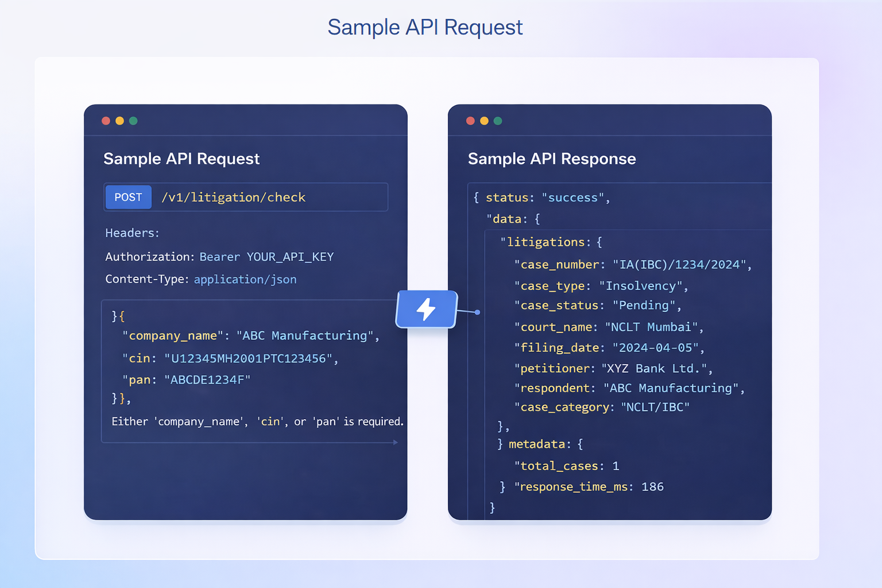Click the ABC Manufacturing company_name value
The width and height of the screenshot is (882, 588).
pos(305,335)
